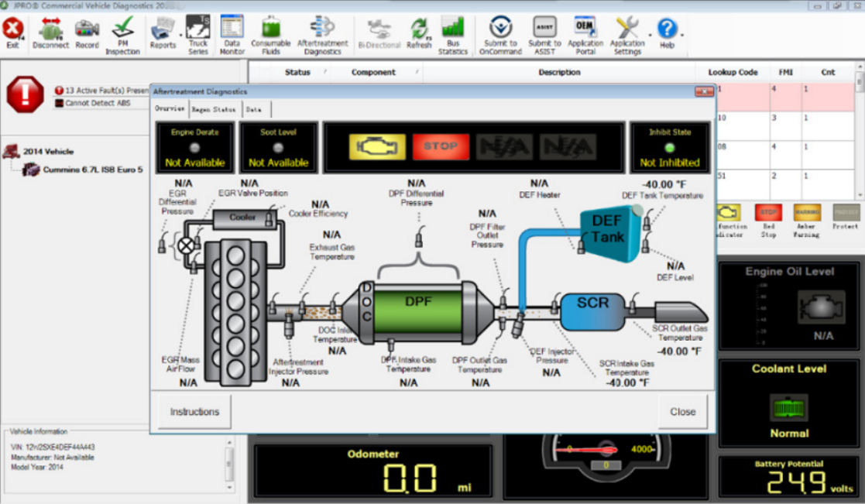Open the dropdown arrow next to Application Settings
Screen dimensions: 865x504
click(649, 36)
